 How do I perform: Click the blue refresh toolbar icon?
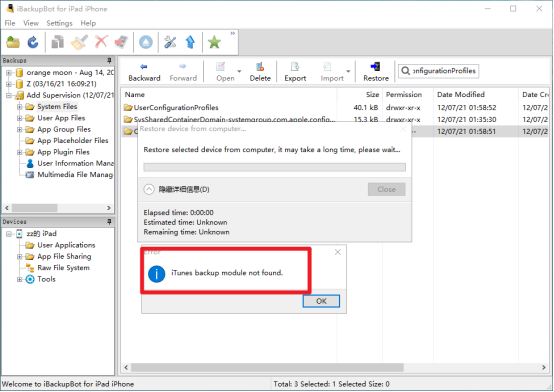33,42
